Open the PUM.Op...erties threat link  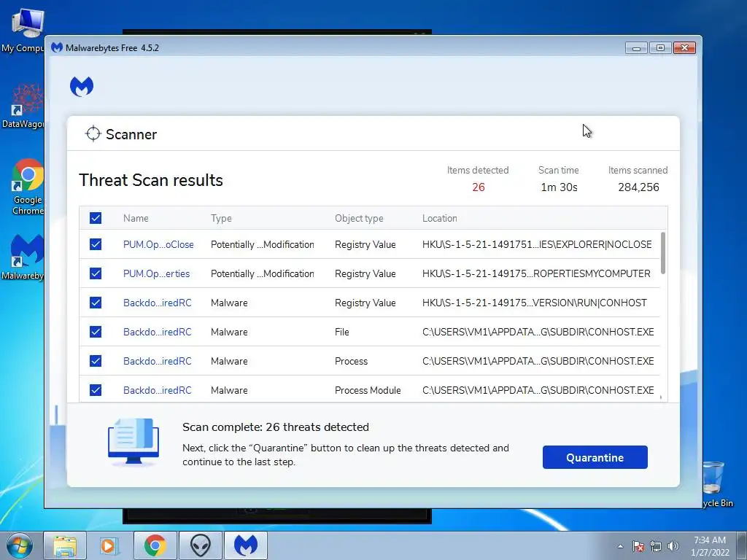[156, 273]
